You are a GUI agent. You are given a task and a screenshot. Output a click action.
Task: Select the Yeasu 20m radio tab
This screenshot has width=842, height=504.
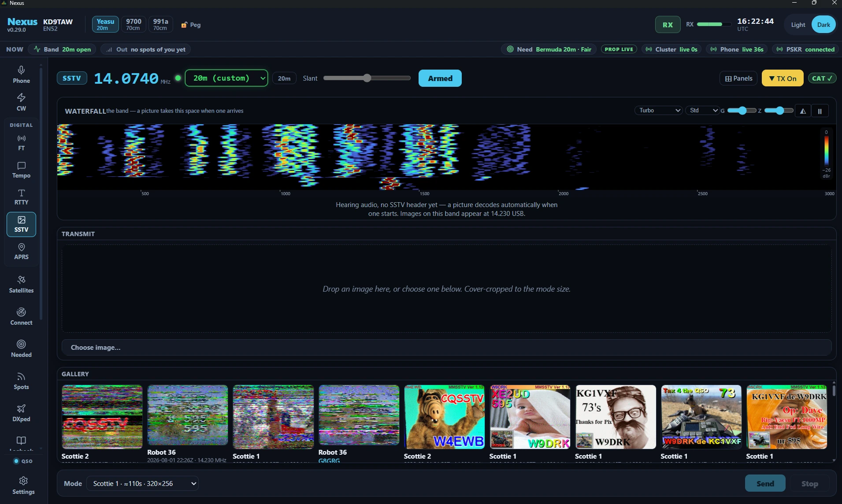click(105, 25)
